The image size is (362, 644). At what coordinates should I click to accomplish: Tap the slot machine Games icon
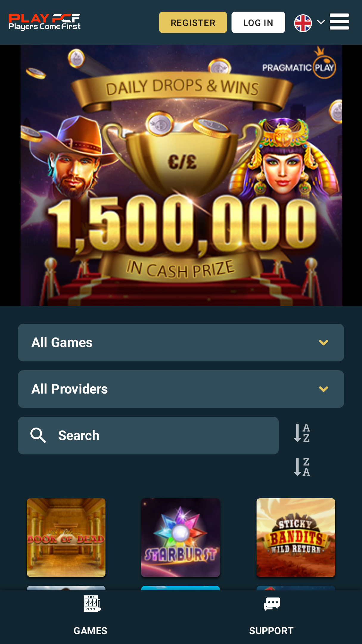click(x=92, y=603)
